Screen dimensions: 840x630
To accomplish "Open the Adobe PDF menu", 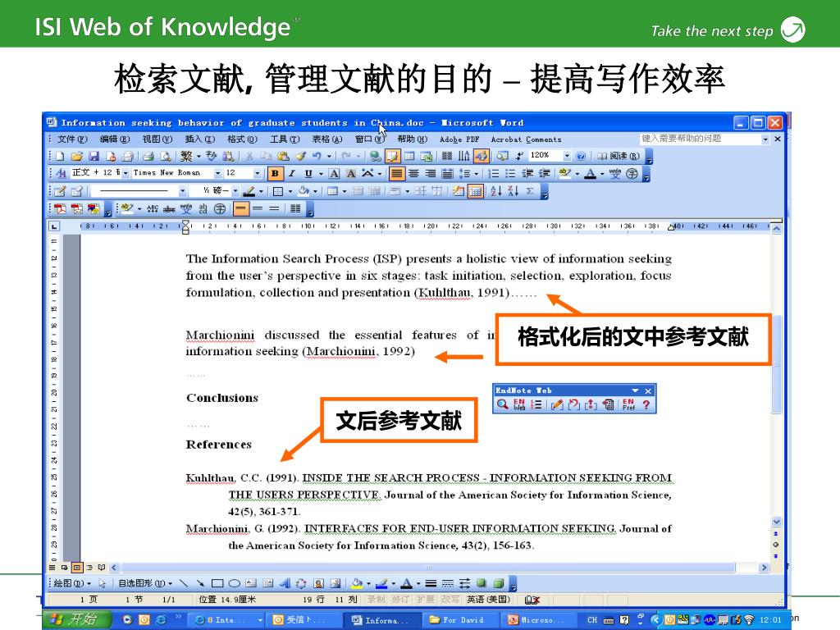I will coord(459,139).
